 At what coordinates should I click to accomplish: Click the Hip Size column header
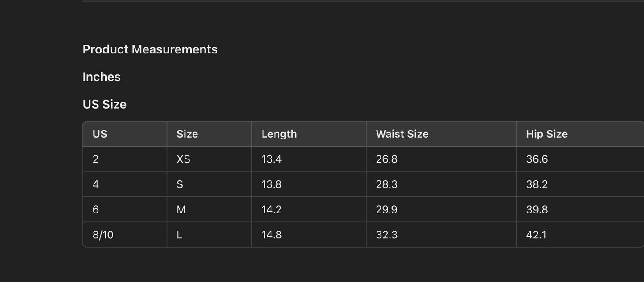pyautogui.click(x=546, y=134)
